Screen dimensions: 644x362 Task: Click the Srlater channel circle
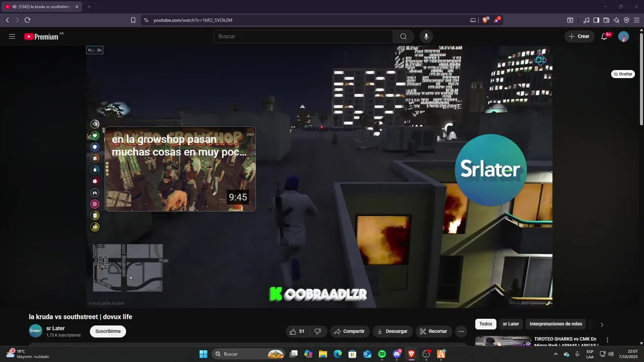491,170
